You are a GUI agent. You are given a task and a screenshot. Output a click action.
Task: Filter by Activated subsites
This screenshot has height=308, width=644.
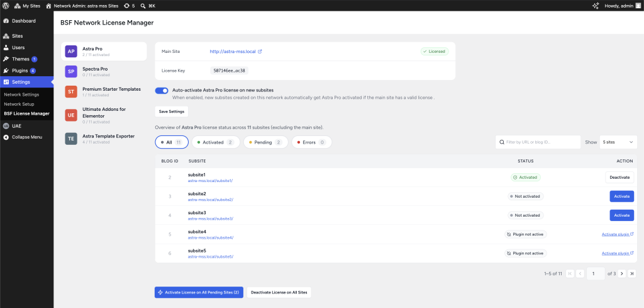216,142
